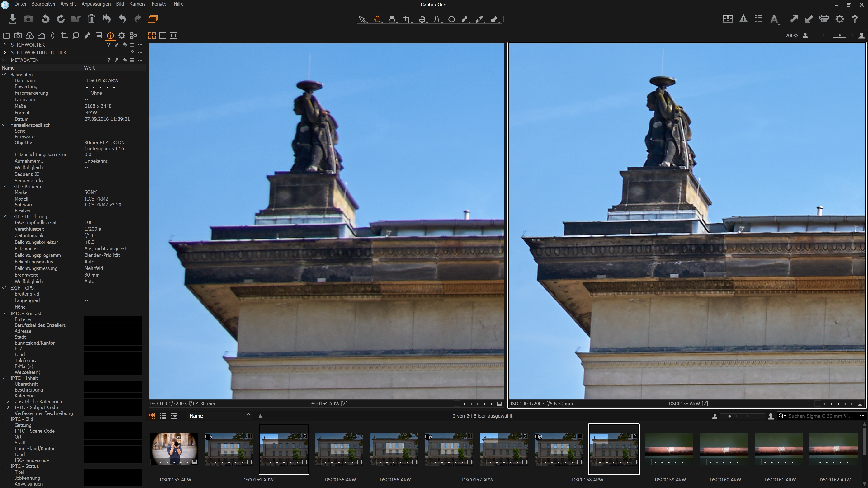
Task: Open the Kamera menu
Action: [138, 4]
